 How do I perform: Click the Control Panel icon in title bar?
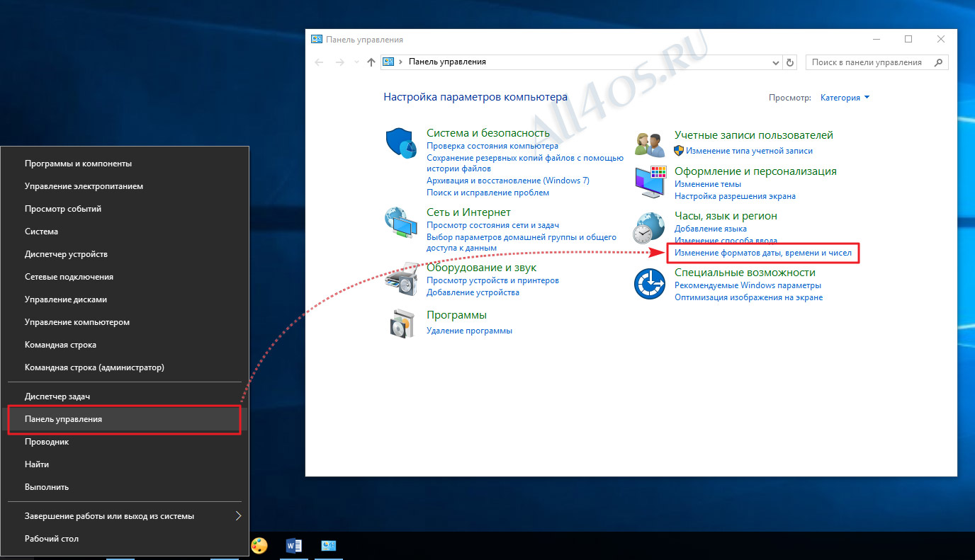pyautogui.click(x=317, y=40)
